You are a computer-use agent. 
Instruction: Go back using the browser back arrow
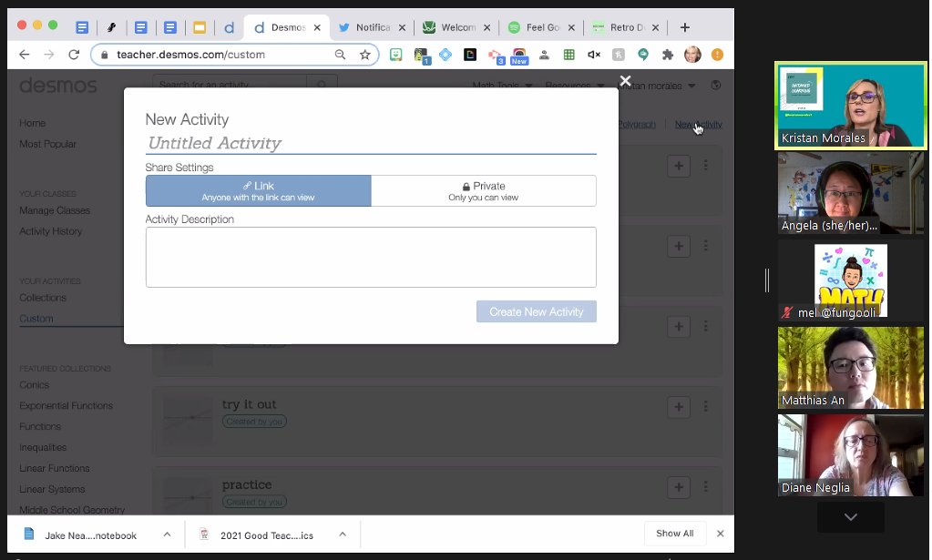(24, 55)
